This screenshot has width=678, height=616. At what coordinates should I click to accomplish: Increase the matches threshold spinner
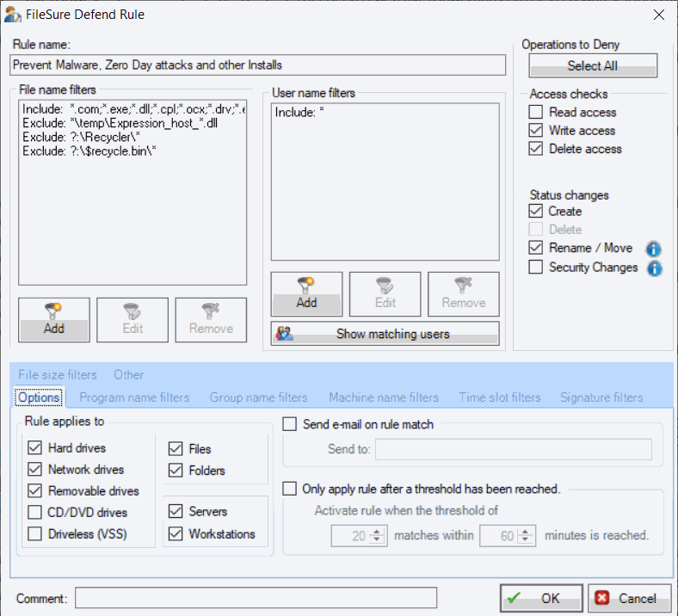(x=377, y=532)
